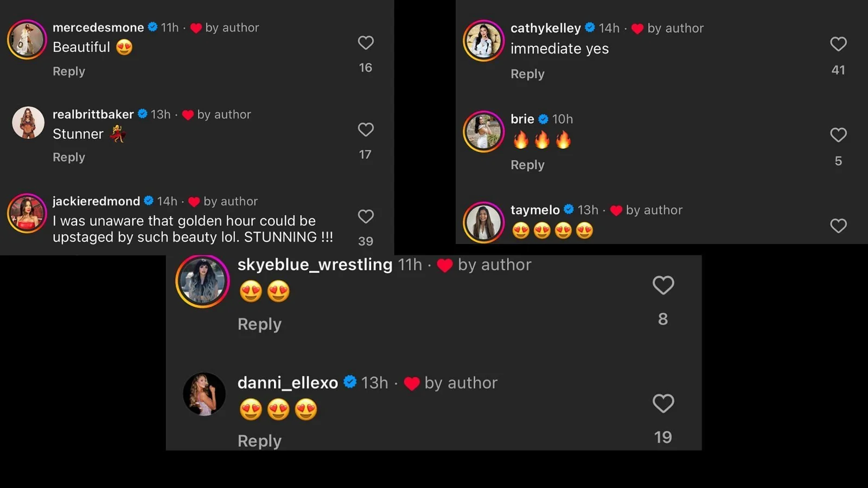Viewport: 868px width, 488px height.
Task: Like cathykelley's immediate yes comment
Action: pos(838,44)
